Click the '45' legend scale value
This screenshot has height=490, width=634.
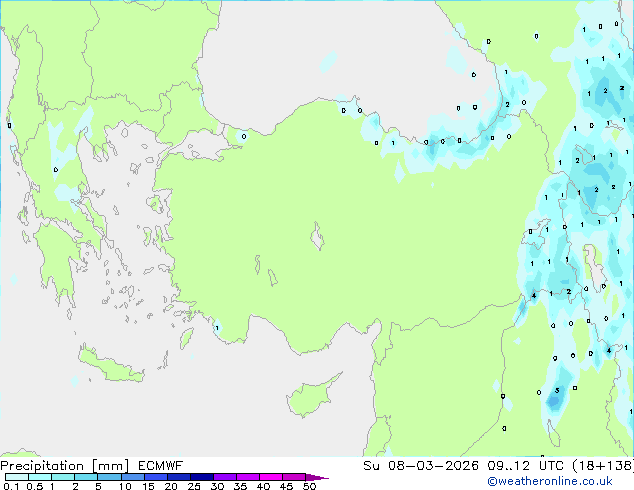(x=286, y=486)
